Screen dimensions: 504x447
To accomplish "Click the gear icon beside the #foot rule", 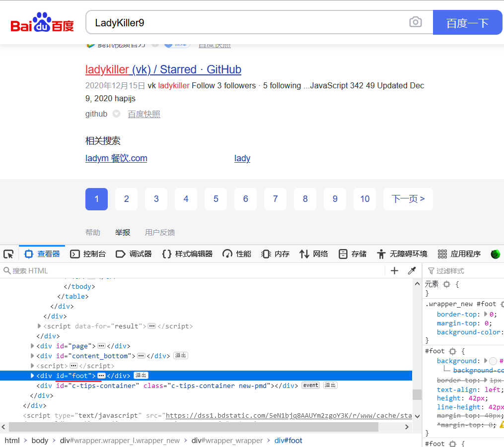I will [451, 351].
